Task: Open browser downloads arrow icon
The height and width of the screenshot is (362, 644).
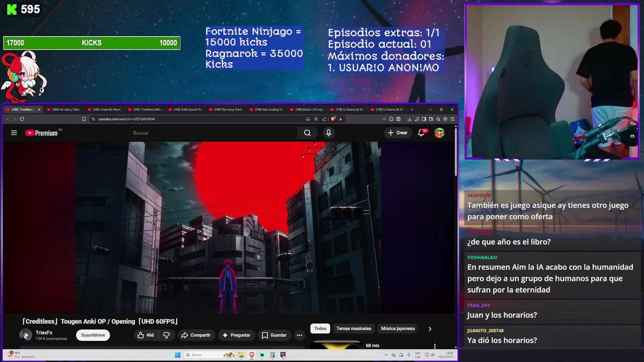Action: (x=410, y=119)
